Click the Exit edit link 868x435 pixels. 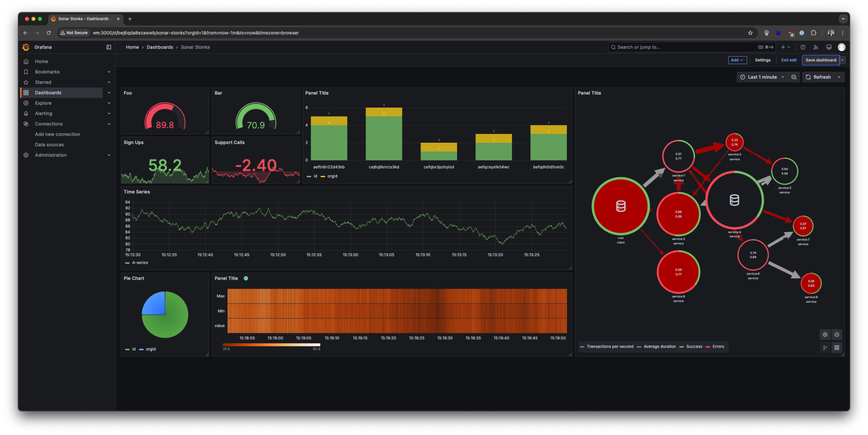(x=788, y=60)
